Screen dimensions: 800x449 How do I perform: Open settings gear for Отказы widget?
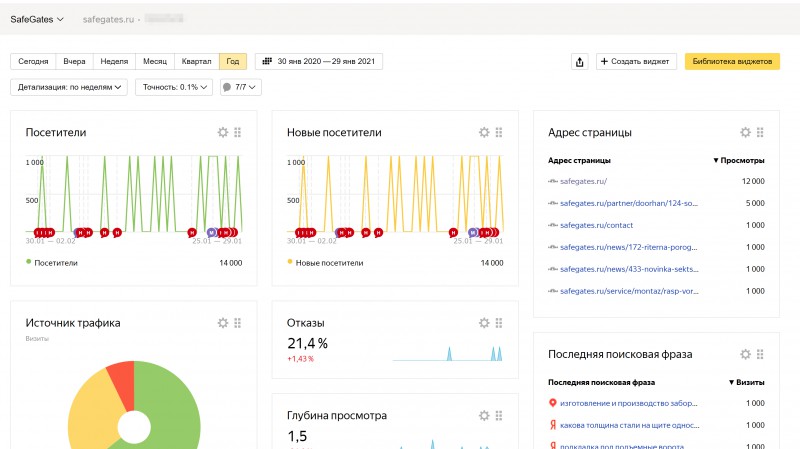click(x=484, y=323)
